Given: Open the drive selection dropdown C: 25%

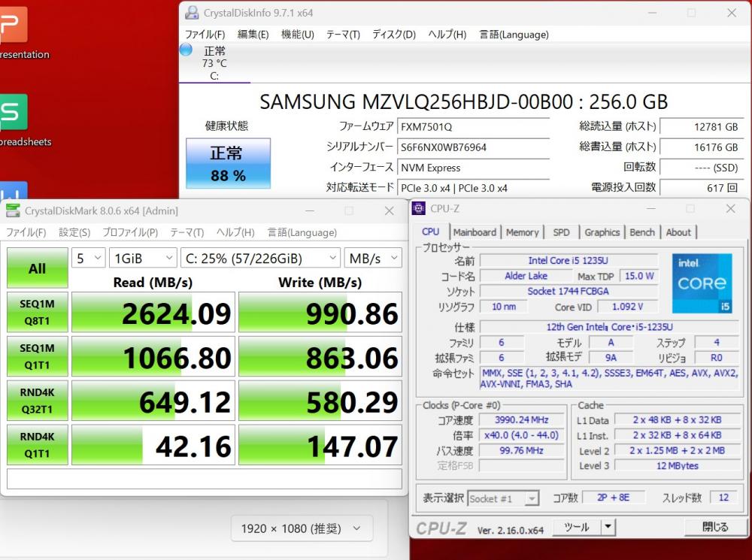Looking at the screenshot, I should pos(260,259).
